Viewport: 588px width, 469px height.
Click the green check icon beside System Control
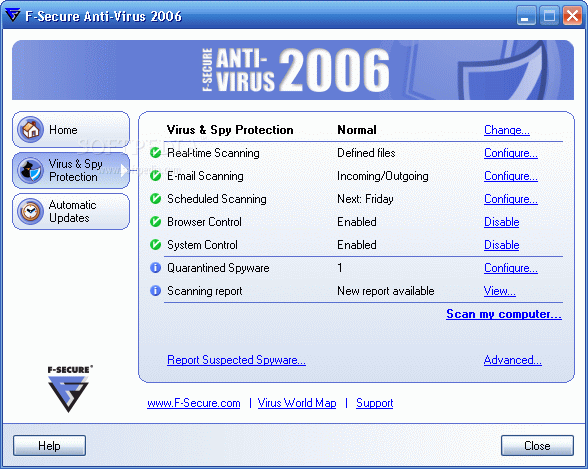click(x=155, y=245)
